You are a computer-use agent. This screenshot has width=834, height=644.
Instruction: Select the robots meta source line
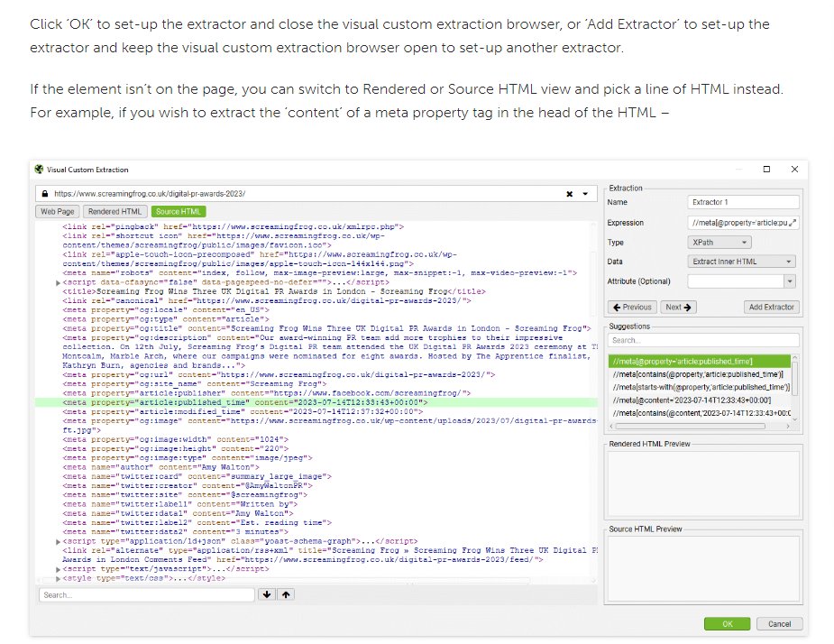point(320,273)
